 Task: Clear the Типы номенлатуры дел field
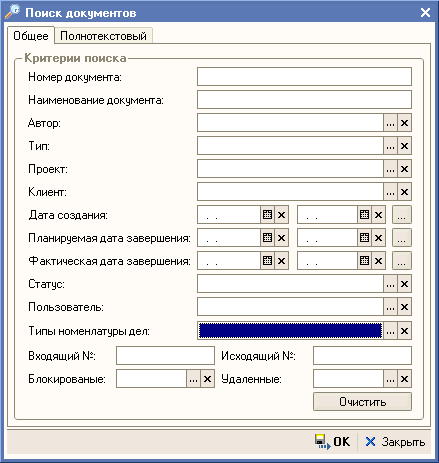(x=404, y=331)
